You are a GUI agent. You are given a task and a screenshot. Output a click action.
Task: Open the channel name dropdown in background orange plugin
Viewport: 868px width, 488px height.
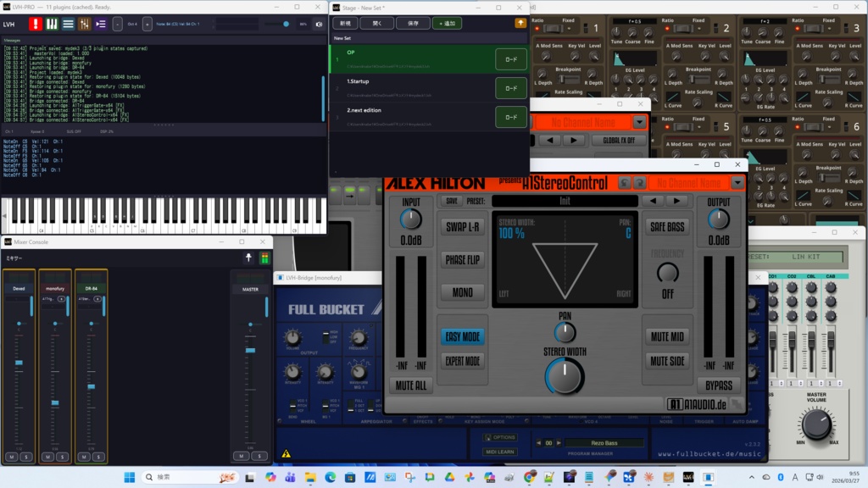click(639, 122)
